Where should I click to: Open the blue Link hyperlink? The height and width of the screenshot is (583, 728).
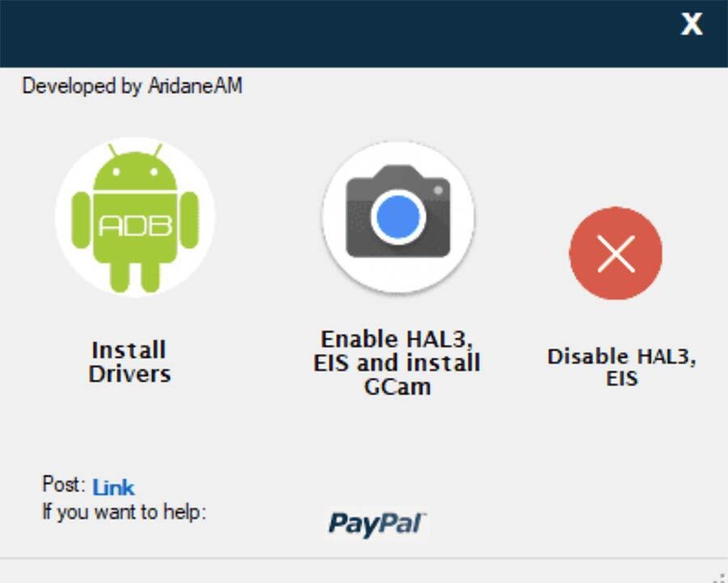pos(113,488)
